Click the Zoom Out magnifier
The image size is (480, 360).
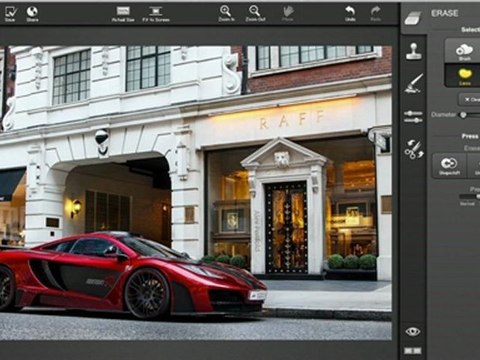255,14
